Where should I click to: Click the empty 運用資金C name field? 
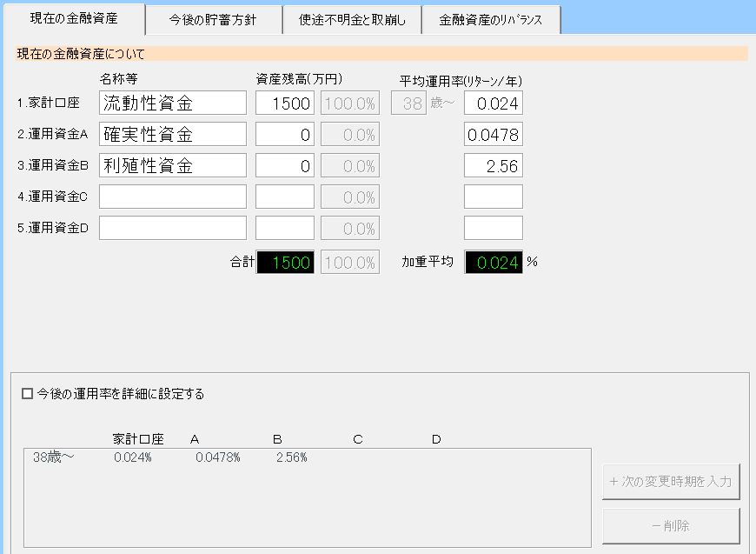click(173, 197)
